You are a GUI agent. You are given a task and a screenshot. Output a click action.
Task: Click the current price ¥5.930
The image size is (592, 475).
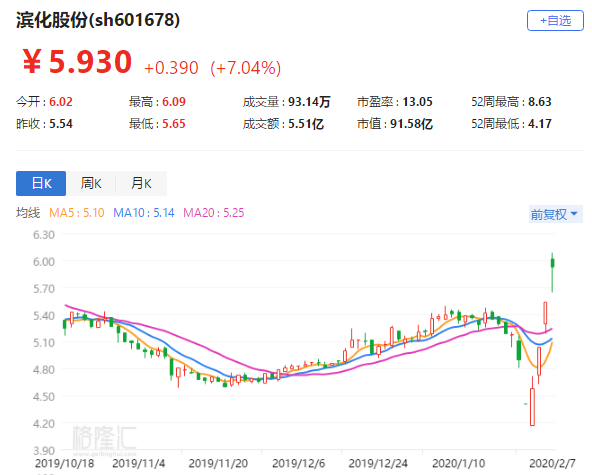[x=77, y=62]
